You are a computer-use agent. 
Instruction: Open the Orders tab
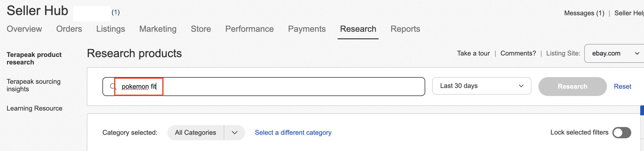(69, 29)
